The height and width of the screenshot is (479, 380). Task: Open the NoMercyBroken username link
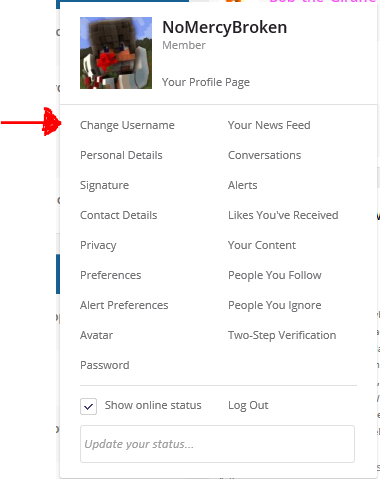coord(224,27)
